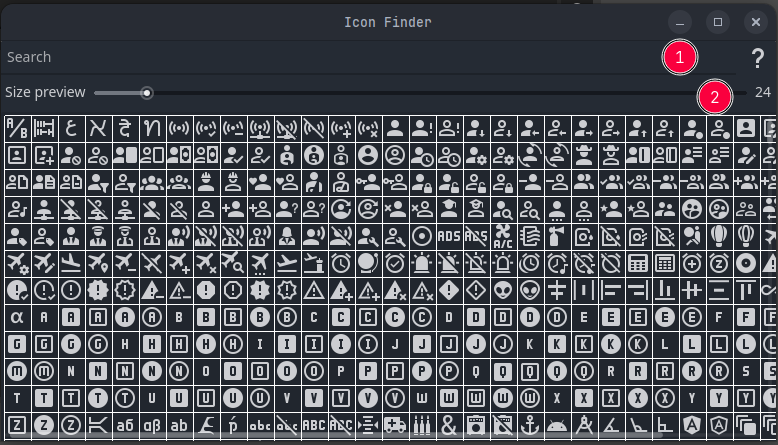Pick the airplane landing icon

tap(71, 263)
